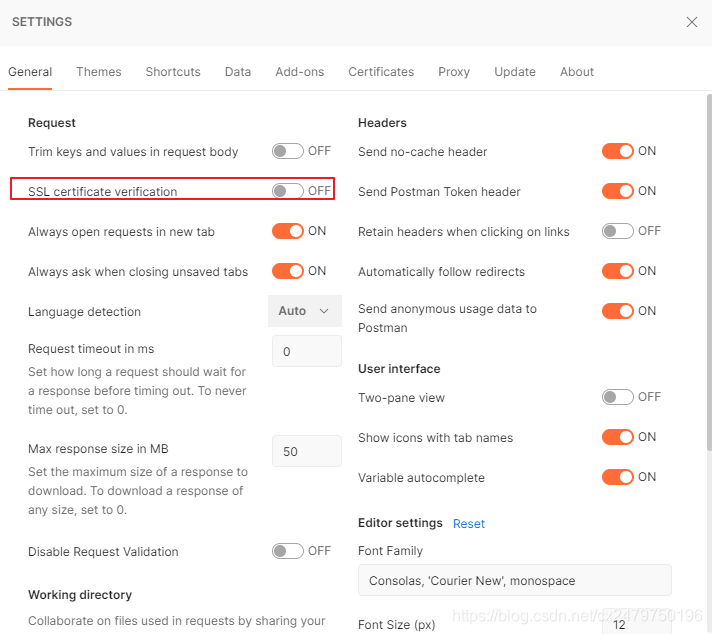This screenshot has width=712, height=634.
Task: Disable Send anonymous usage data to Postman
Action: 618,311
